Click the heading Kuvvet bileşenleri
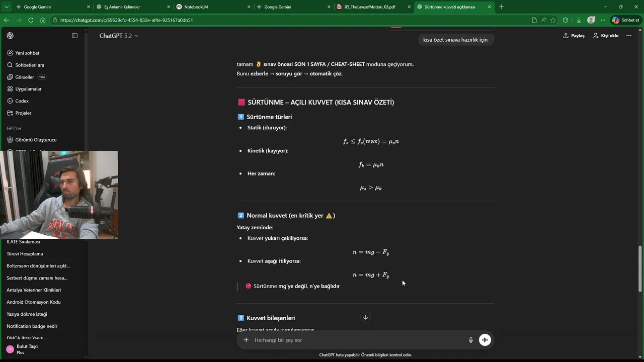 click(x=271, y=318)
